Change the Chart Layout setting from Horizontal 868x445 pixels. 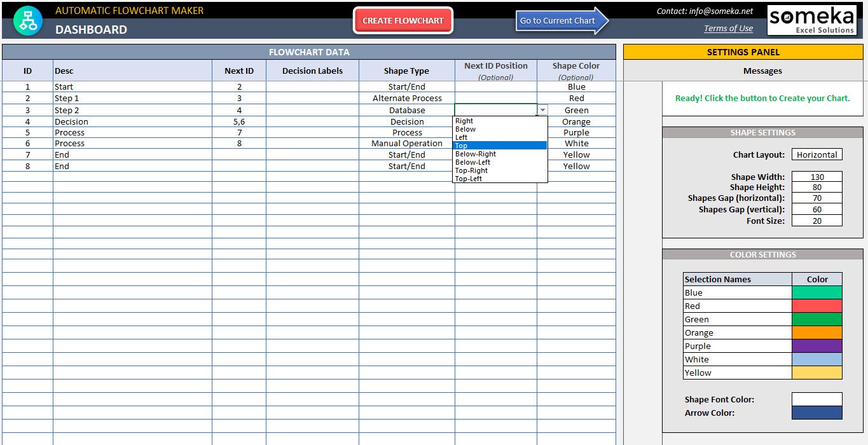[816, 154]
